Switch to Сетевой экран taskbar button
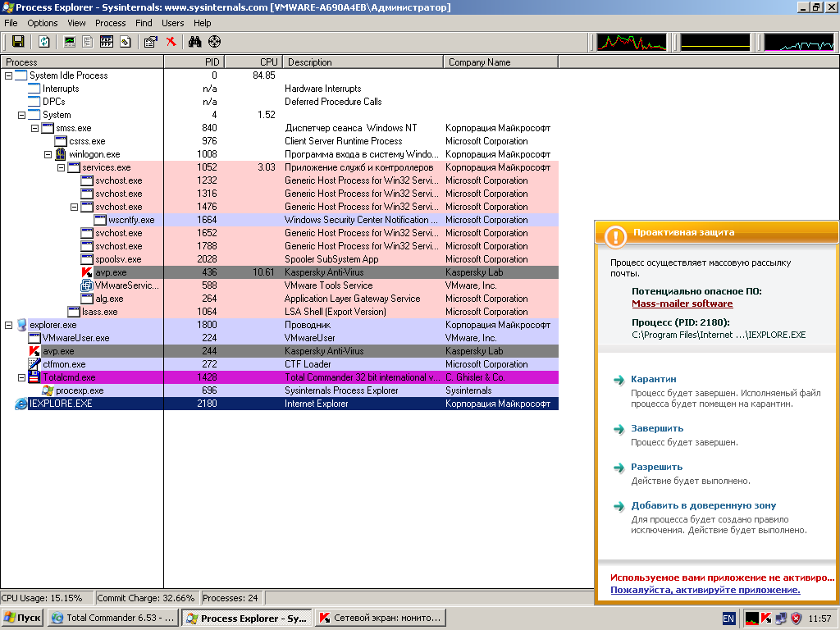The image size is (840, 630). (x=381, y=619)
